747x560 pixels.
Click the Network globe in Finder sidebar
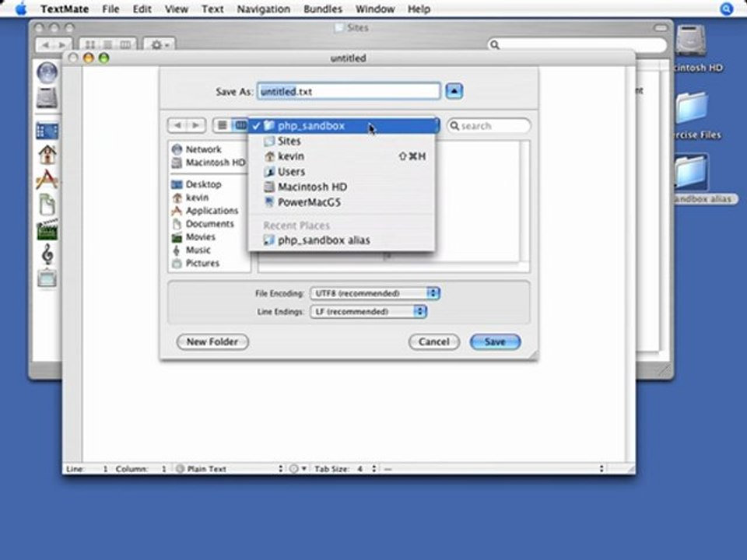[x=47, y=73]
